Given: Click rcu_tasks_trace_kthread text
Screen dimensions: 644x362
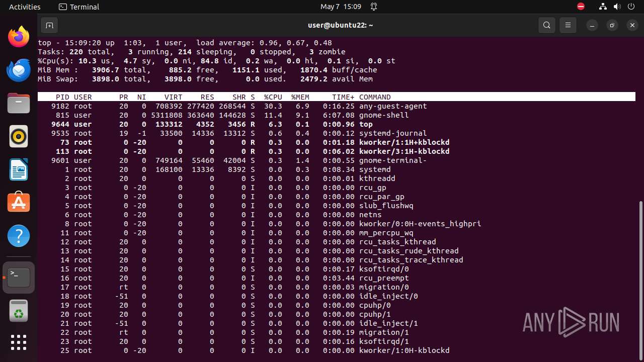Looking at the screenshot, I should click(411, 260).
